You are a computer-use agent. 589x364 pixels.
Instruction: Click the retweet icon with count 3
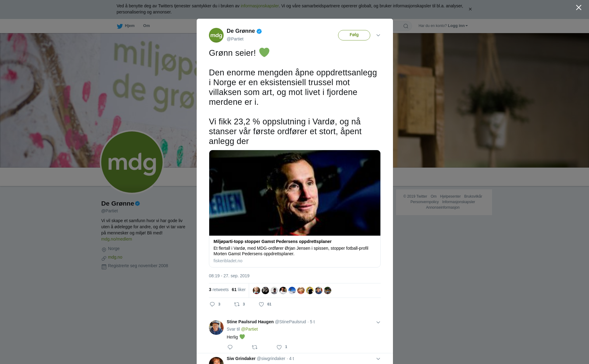[x=237, y=304]
